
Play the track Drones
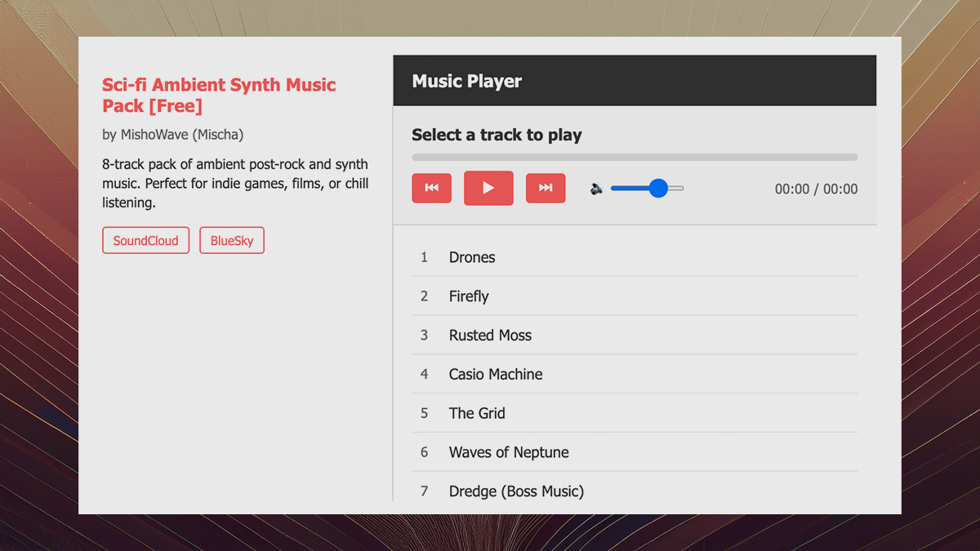pyautogui.click(x=472, y=257)
